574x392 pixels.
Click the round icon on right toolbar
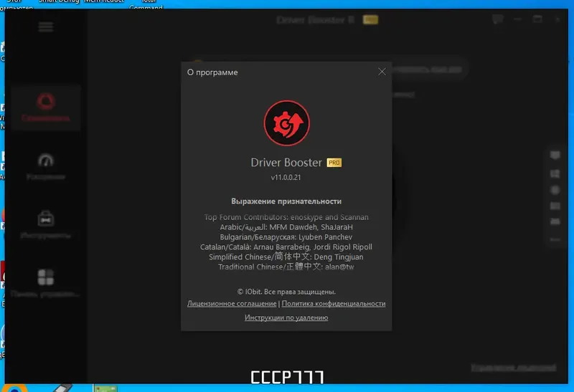(x=555, y=190)
